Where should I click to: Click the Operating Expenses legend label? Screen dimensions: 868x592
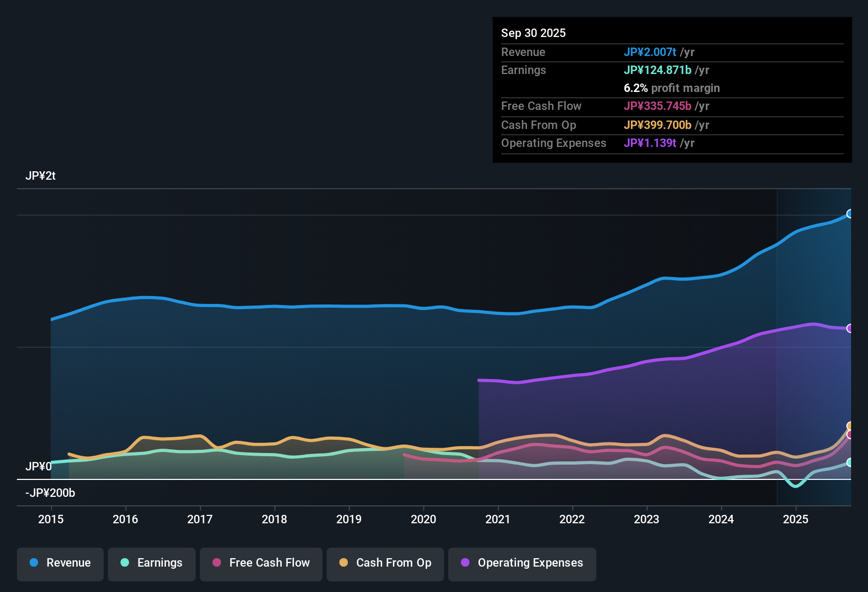pyautogui.click(x=530, y=563)
